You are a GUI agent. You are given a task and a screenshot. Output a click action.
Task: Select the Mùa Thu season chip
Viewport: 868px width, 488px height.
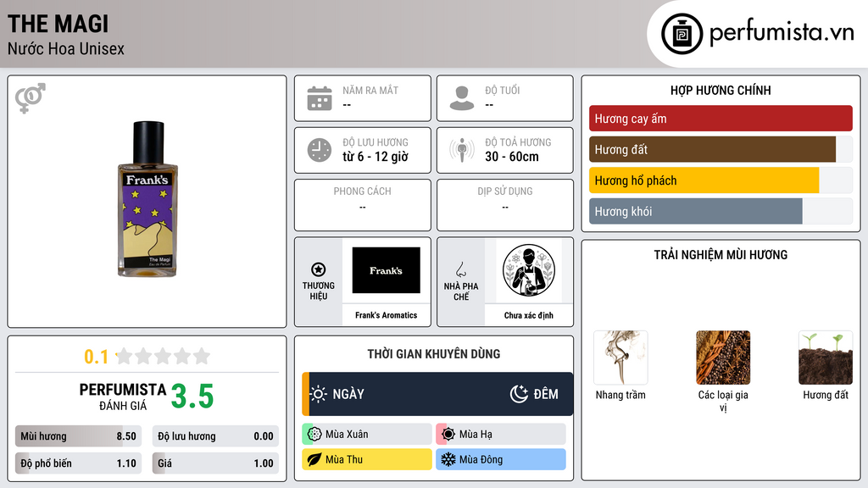[x=367, y=459]
